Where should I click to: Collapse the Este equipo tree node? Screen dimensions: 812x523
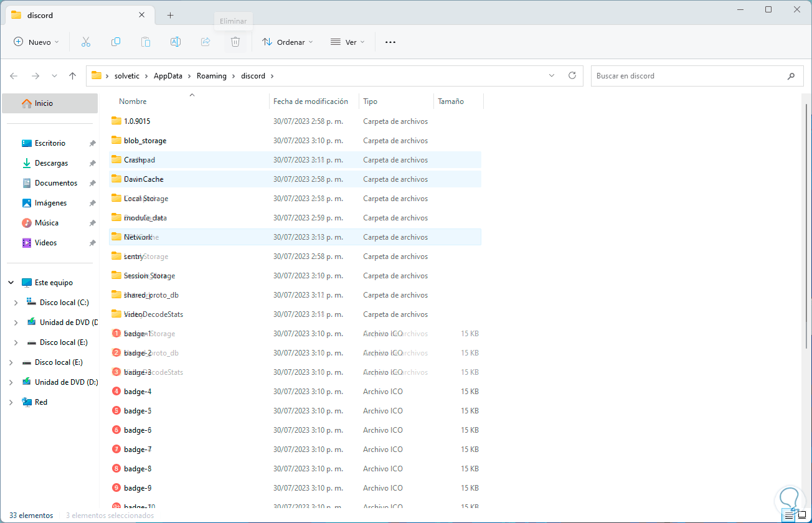pyautogui.click(x=11, y=283)
